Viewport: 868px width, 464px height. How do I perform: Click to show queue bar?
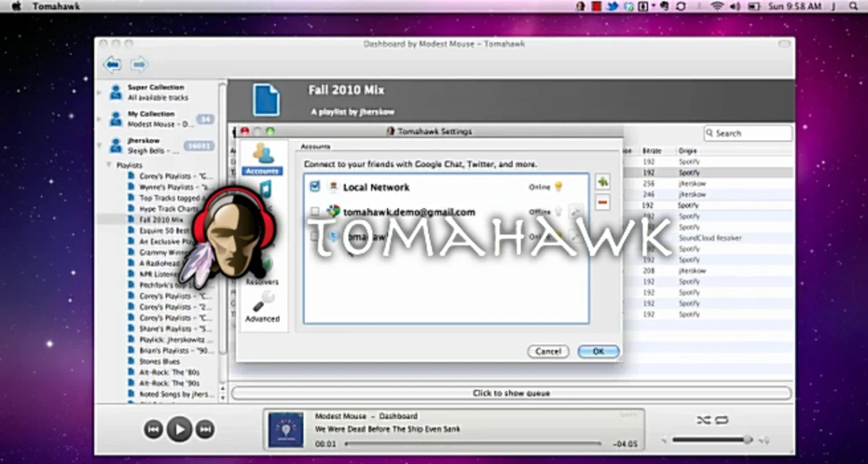point(511,393)
